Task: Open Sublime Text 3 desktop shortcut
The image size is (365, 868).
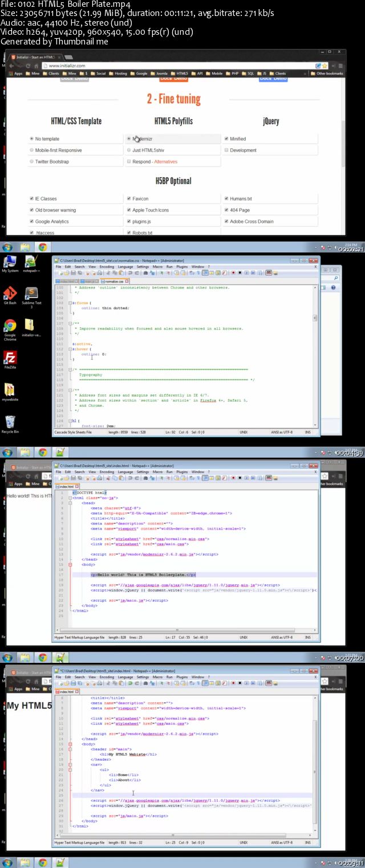Action: (31, 297)
